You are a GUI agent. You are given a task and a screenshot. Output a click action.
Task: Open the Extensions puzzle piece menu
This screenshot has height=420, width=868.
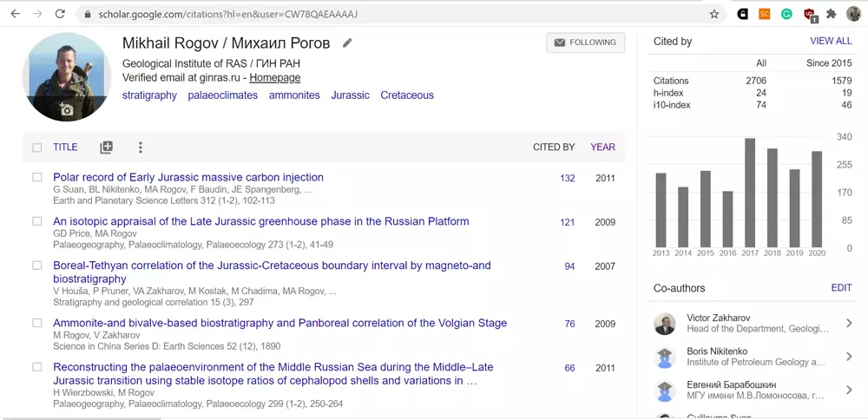(x=831, y=14)
